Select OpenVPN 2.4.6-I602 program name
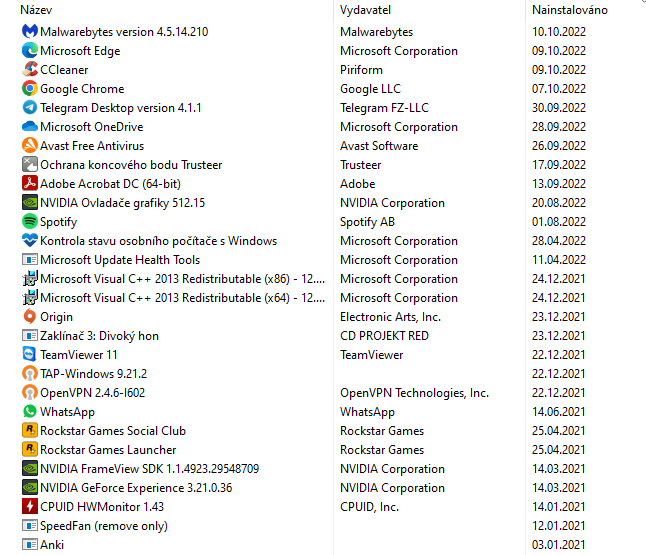 click(92, 392)
